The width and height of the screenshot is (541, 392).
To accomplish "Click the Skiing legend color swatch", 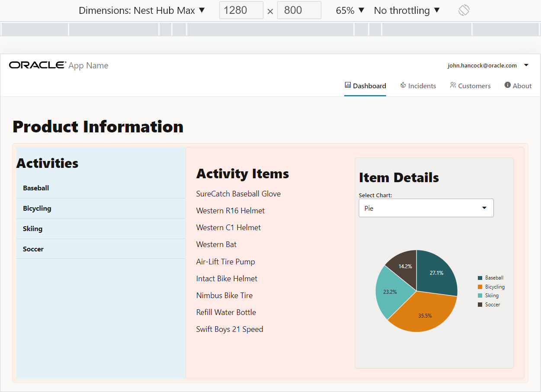I will 480,296.
